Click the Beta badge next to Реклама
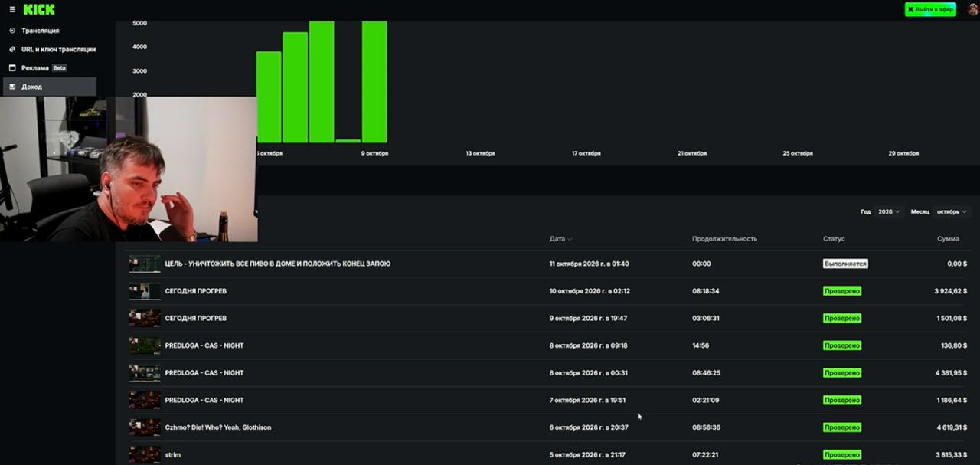 point(59,68)
